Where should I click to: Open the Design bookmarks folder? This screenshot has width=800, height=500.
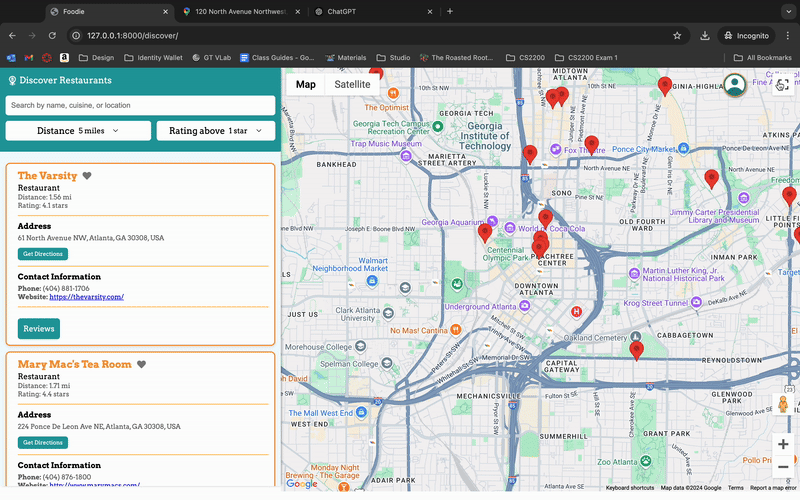click(96, 58)
